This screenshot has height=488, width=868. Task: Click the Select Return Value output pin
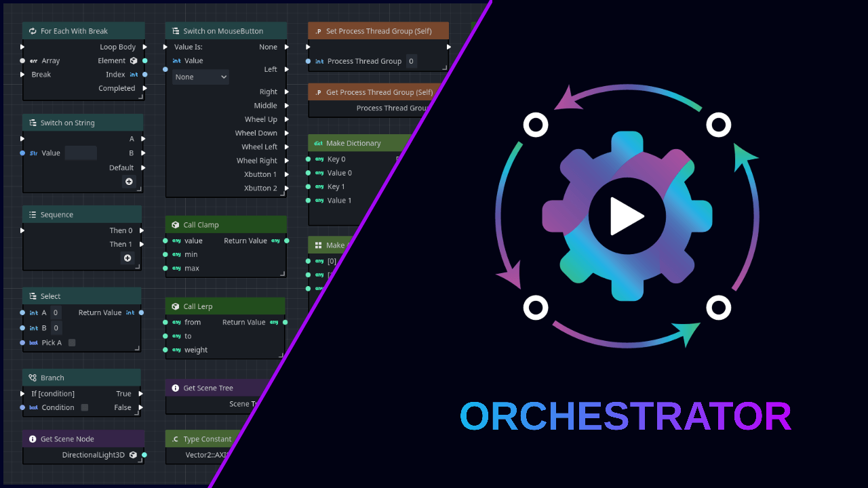(141, 312)
